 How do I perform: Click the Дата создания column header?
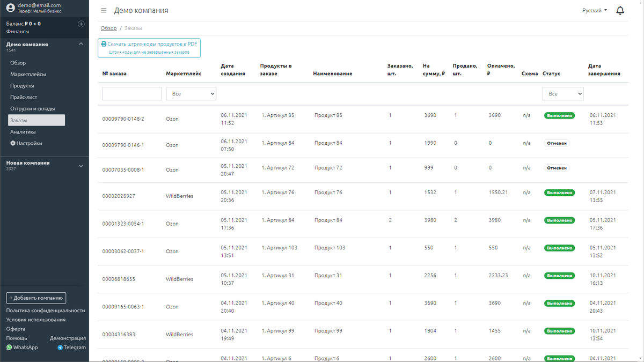coord(233,70)
